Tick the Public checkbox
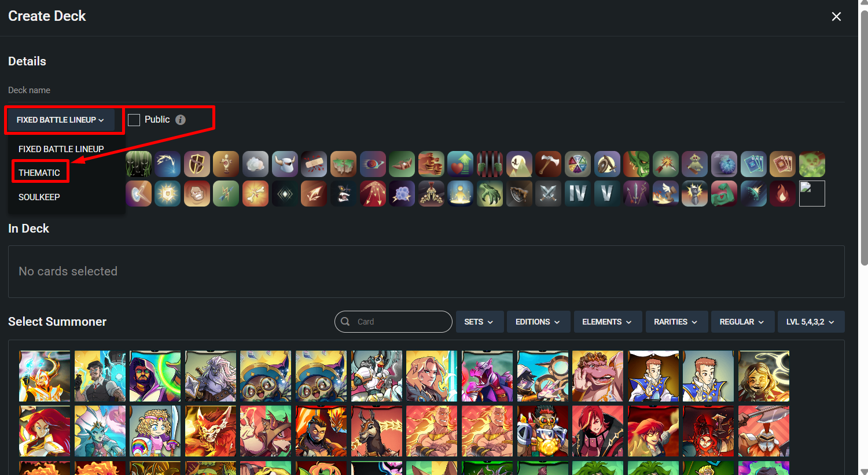The height and width of the screenshot is (475, 868). 134,120
